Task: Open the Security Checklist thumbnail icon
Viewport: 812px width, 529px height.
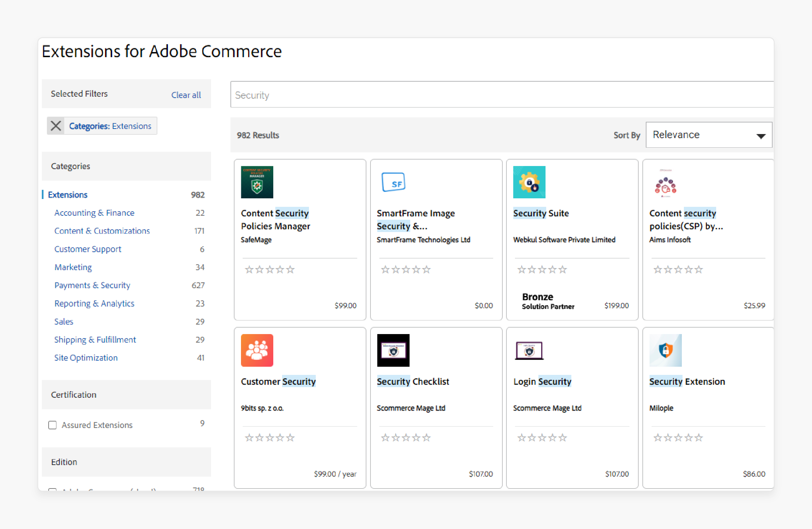Action: pyautogui.click(x=393, y=350)
